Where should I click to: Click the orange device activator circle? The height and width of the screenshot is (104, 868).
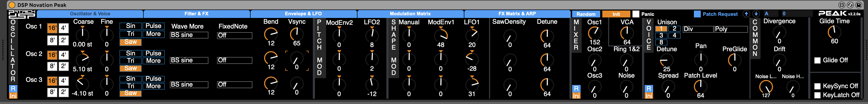coord(12,5)
